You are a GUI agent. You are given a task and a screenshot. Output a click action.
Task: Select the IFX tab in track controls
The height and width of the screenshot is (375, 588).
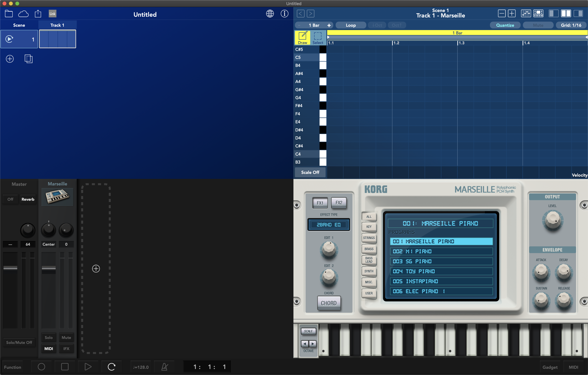pyautogui.click(x=66, y=348)
